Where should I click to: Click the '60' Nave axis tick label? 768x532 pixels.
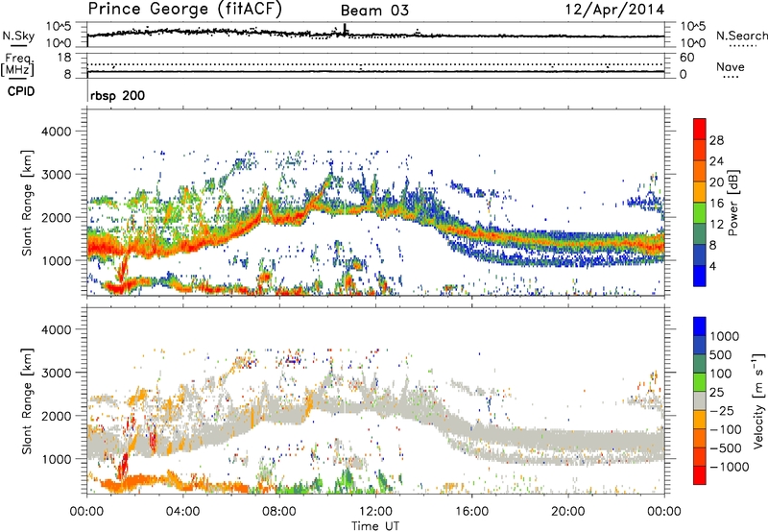[687, 58]
